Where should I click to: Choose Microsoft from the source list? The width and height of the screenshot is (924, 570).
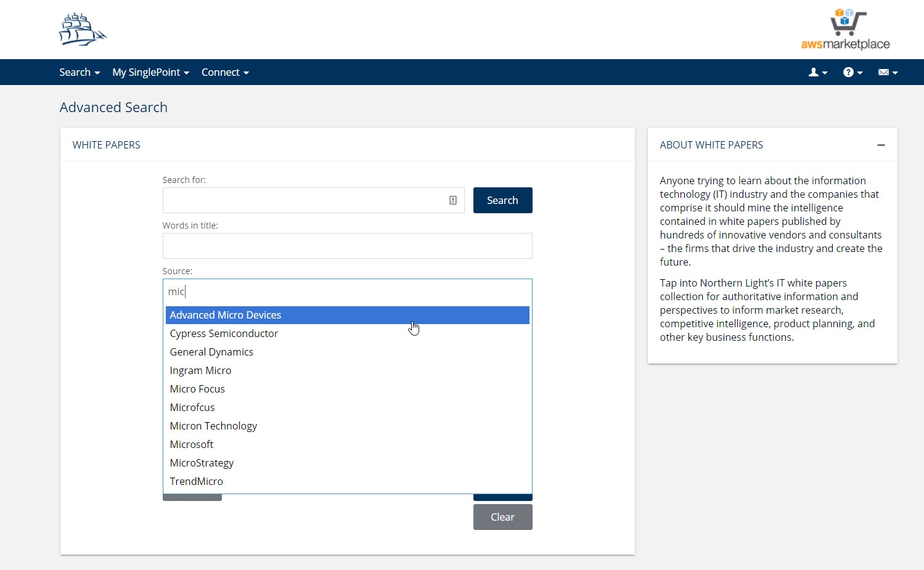(347, 444)
